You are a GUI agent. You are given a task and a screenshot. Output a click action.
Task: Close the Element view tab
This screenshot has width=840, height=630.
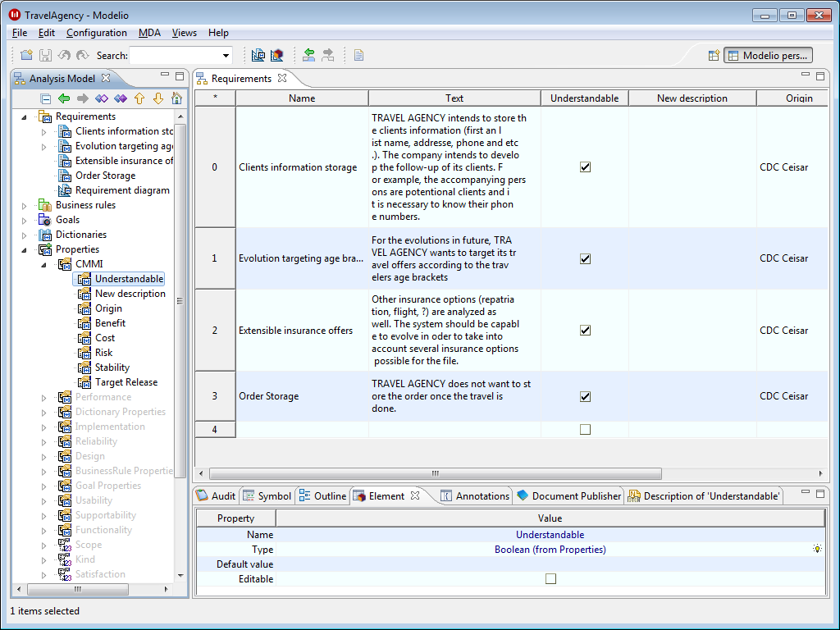415,495
